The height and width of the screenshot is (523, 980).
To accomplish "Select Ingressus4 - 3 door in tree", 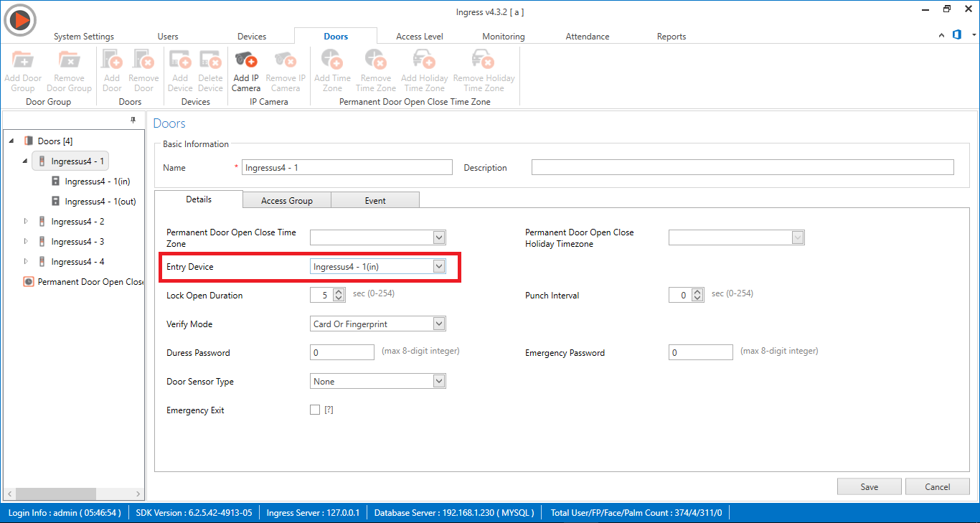I will [x=70, y=242].
